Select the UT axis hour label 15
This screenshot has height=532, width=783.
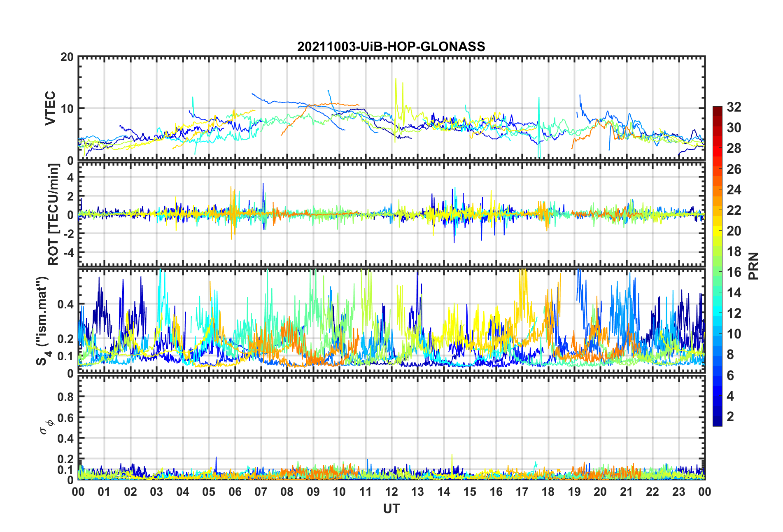click(470, 492)
